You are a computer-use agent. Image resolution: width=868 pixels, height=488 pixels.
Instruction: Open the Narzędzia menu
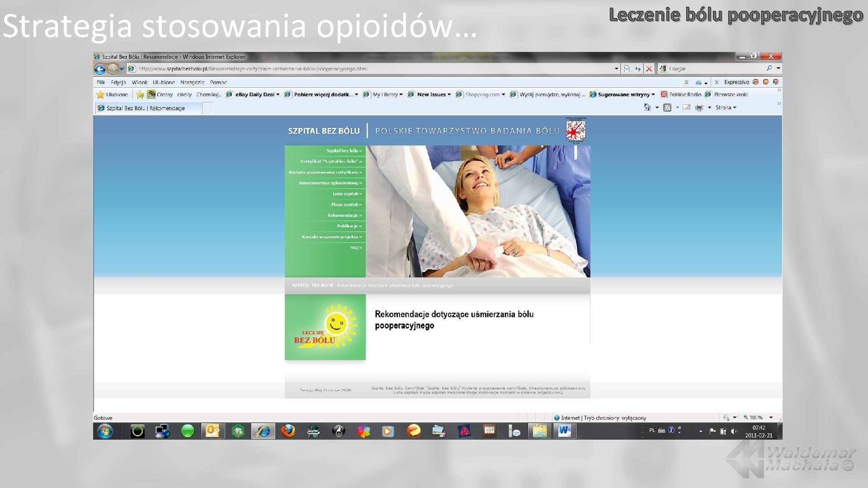[192, 82]
